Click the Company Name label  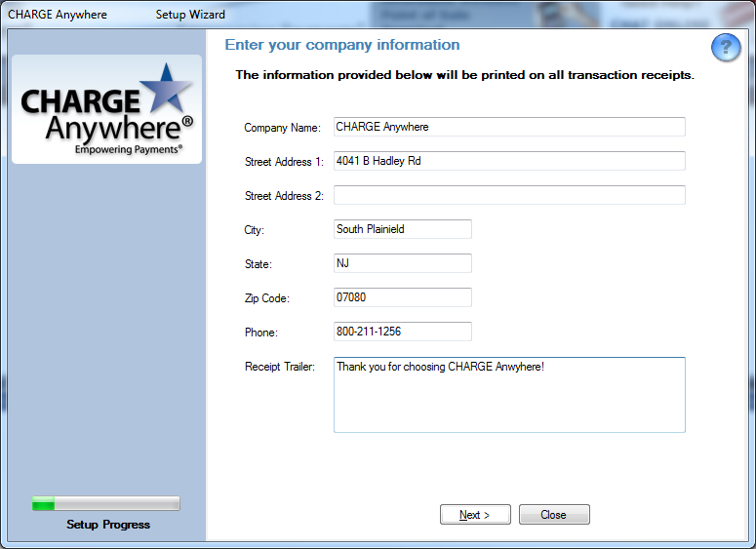(282, 128)
